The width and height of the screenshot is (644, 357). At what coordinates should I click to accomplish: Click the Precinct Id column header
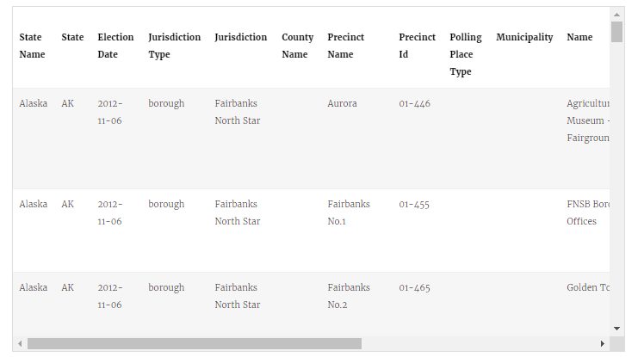click(x=418, y=46)
